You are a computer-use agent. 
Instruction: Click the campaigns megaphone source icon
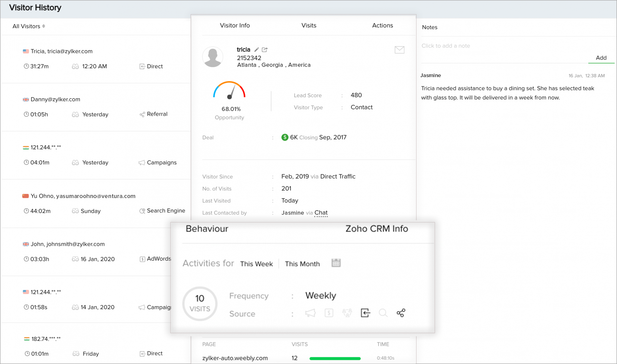coord(310,313)
